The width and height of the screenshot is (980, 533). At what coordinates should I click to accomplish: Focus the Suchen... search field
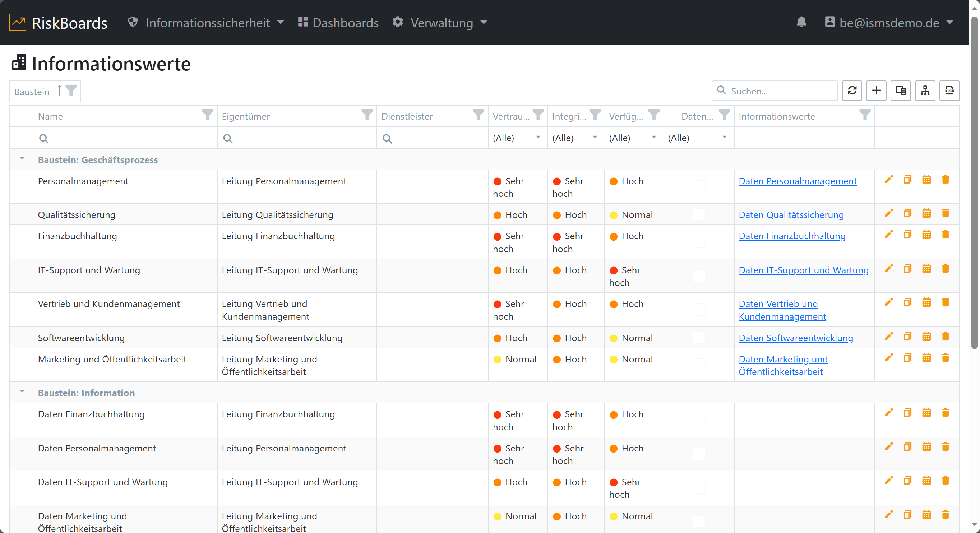click(775, 91)
